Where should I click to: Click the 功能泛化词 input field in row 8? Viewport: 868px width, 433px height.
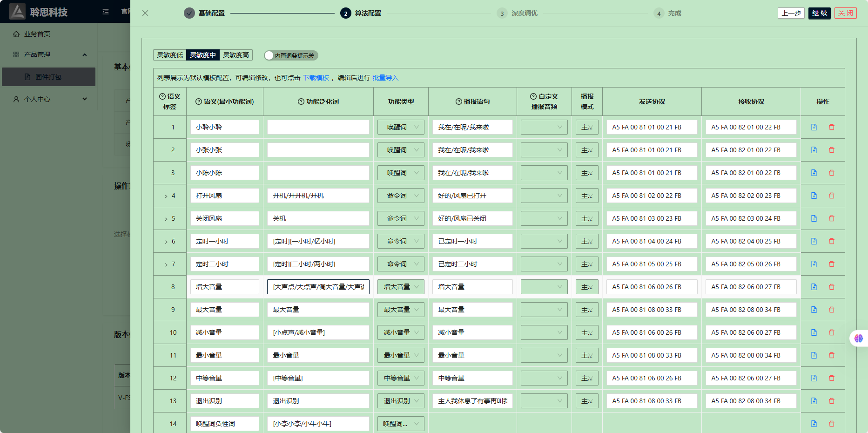(x=318, y=287)
